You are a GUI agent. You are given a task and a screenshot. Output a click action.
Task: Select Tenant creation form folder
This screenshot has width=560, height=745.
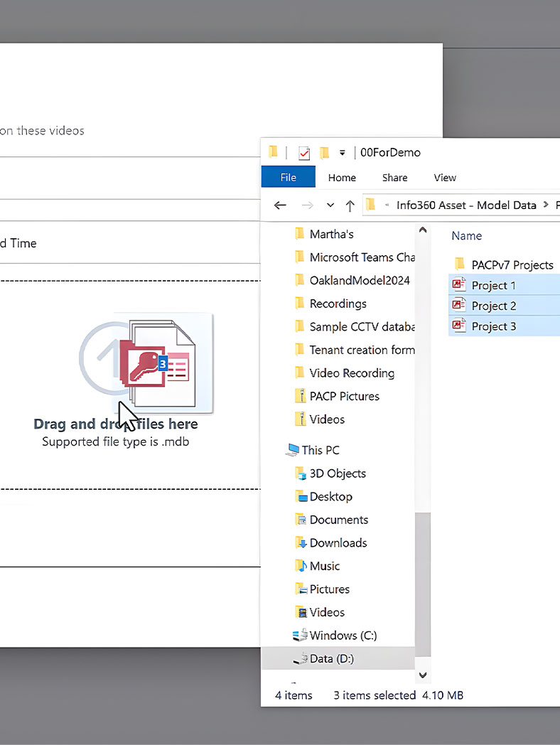[362, 350]
